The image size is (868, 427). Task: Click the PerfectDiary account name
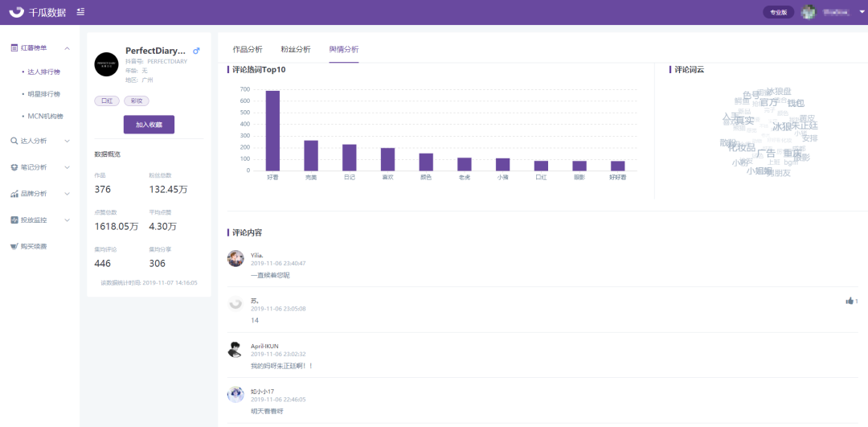click(x=156, y=51)
